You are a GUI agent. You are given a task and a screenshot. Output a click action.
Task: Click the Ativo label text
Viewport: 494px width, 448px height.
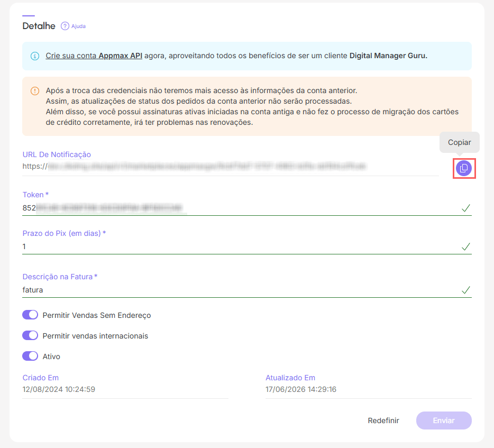point(51,356)
